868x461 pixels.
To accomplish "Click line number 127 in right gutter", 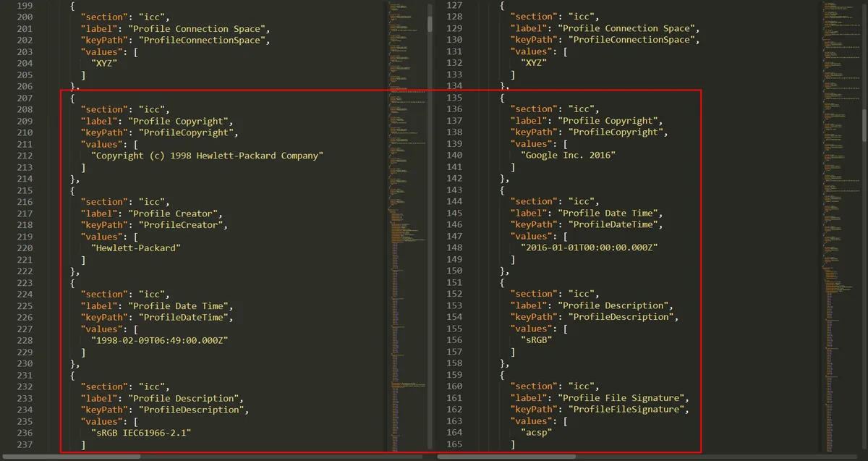I will click(454, 5).
